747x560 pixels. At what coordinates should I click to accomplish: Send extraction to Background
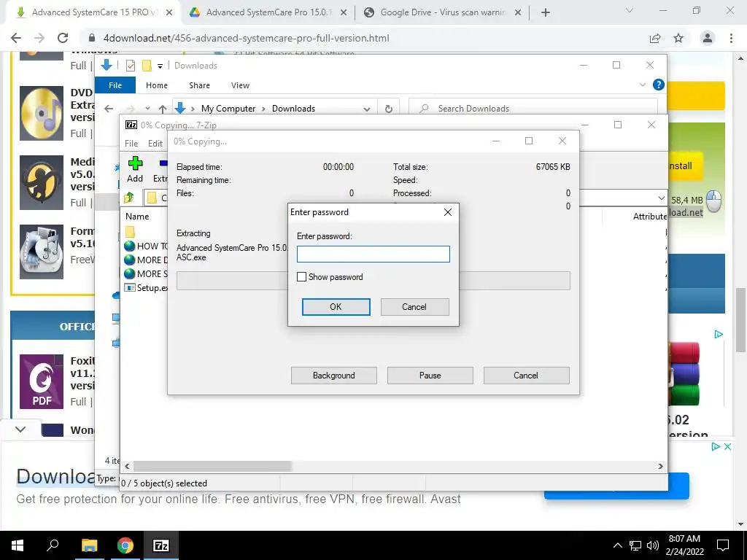pyautogui.click(x=334, y=376)
